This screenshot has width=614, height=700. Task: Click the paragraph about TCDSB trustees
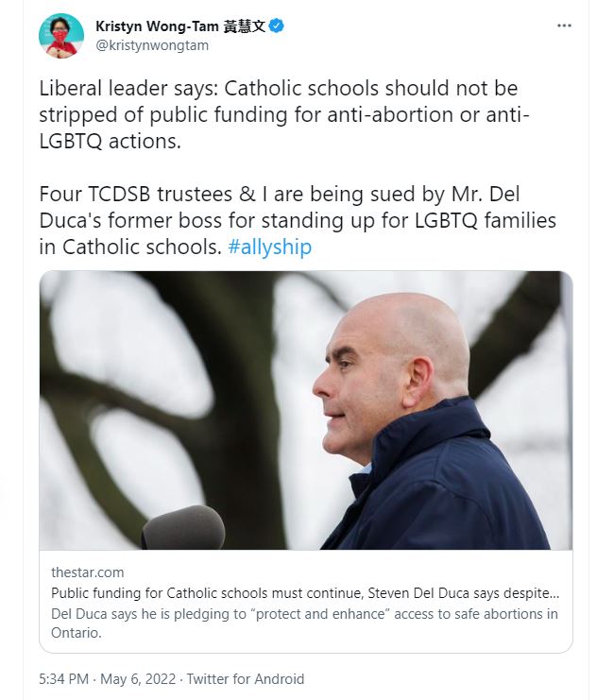coord(298,220)
